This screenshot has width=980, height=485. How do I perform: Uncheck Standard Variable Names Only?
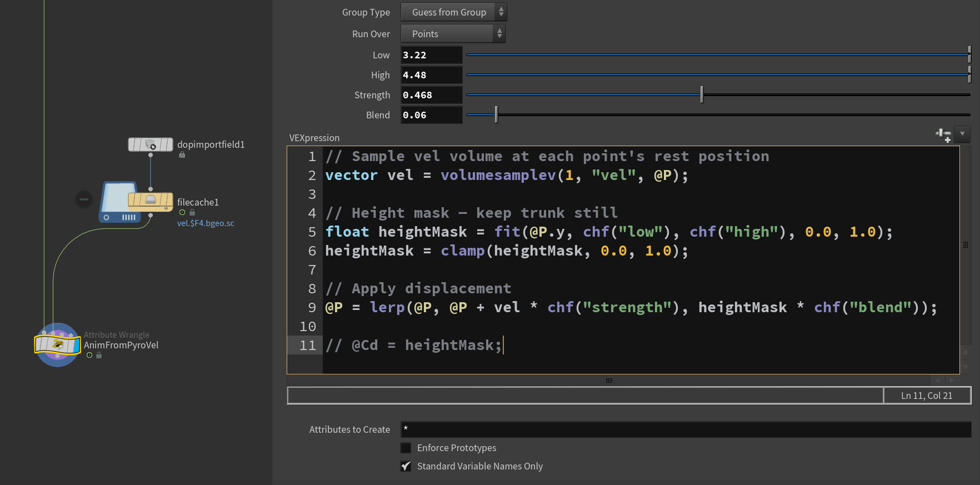click(x=406, y=466)
